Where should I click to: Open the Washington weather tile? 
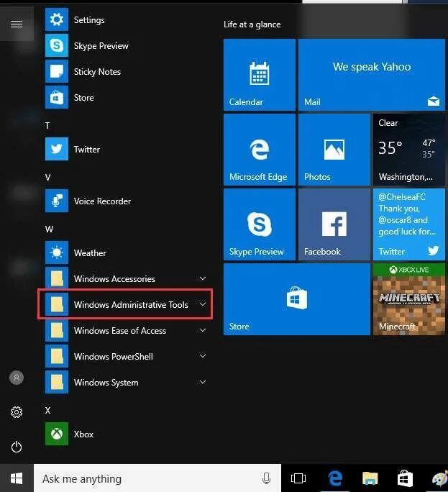[408, 150]
